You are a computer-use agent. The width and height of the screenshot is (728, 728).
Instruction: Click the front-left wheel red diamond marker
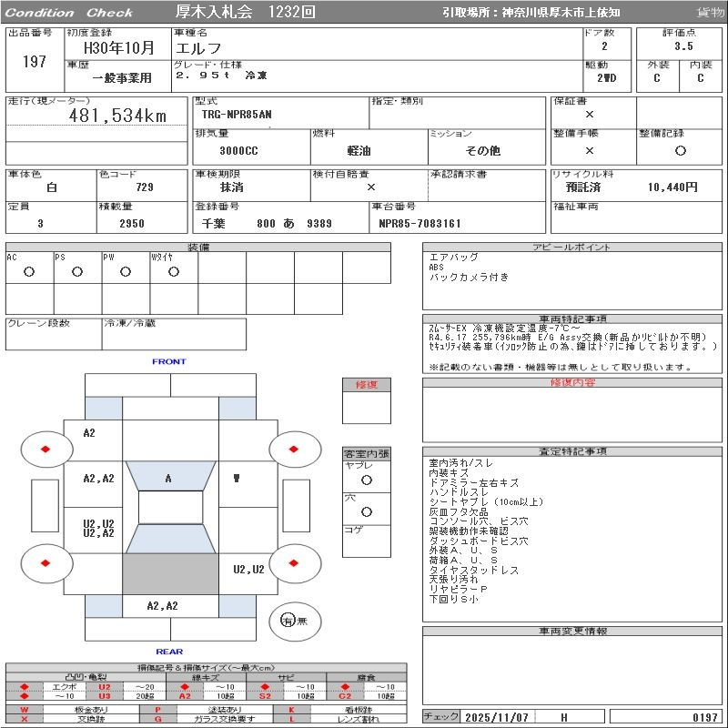pyautogui.click(x=45, y=449)
